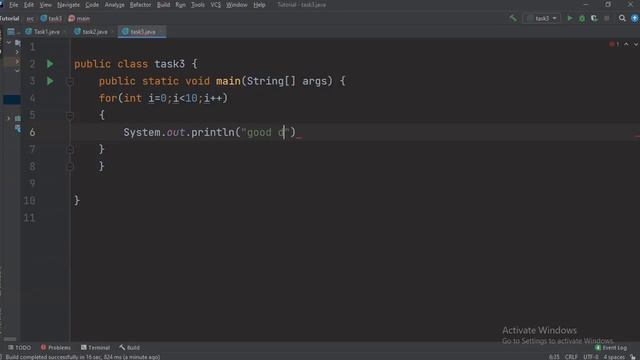The width and height of the screenshot is (640, 360).
Task: Go to next highlighted error arrow
Action: pyautogui.click(x=636, y=44)
